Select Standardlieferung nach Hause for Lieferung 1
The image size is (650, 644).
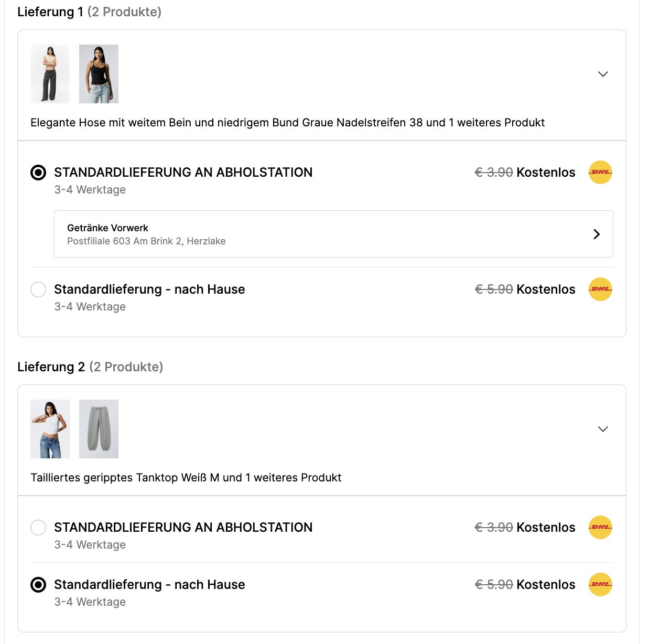coord(38,289)
